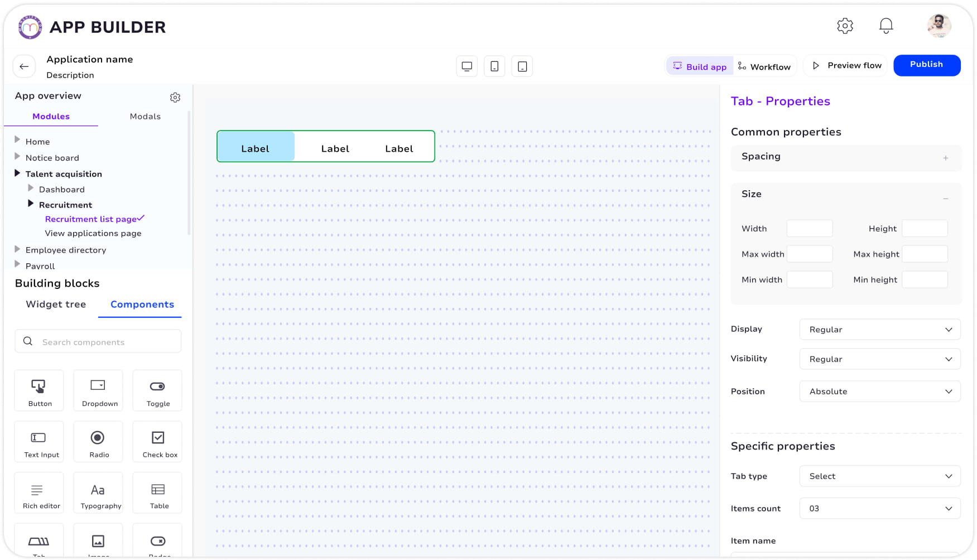Collapse the Recruitment tree item
The width and height of the screenshot is (977, 560).
31,204
